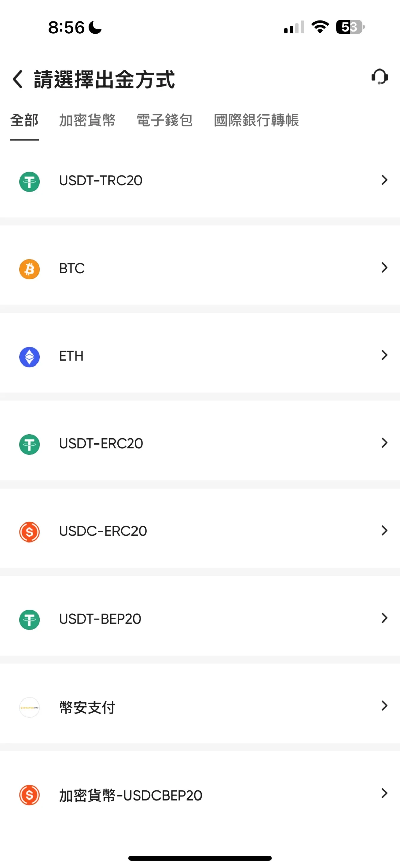Viewport: 400px width, 868px height.
Task: Tap the Binance Pay logo icon
Action: (x=29, y=707)
